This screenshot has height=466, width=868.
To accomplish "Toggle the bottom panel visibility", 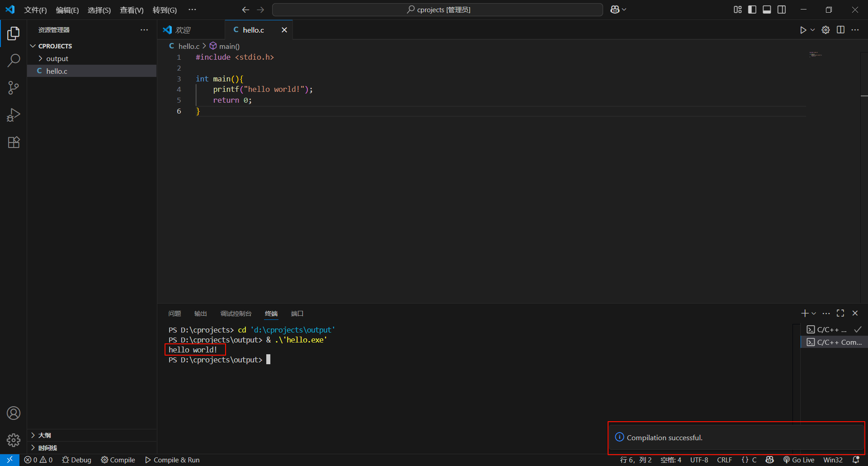I will point(767,10).
